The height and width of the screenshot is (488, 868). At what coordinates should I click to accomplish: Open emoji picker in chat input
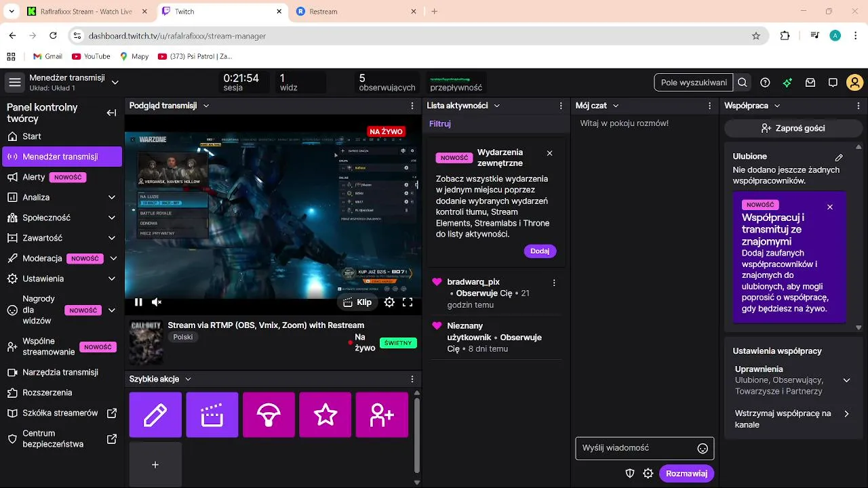point(703,448)
